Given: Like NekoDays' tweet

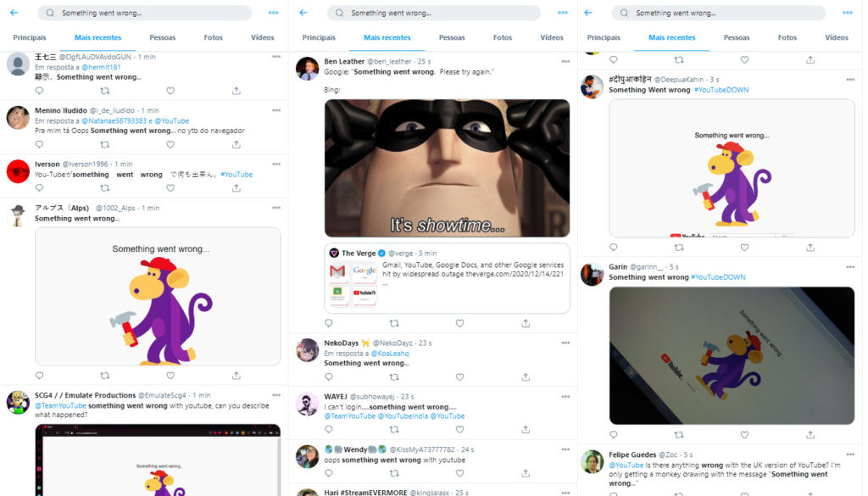Looking at the screenshot, I should click(x=459, y=377).
